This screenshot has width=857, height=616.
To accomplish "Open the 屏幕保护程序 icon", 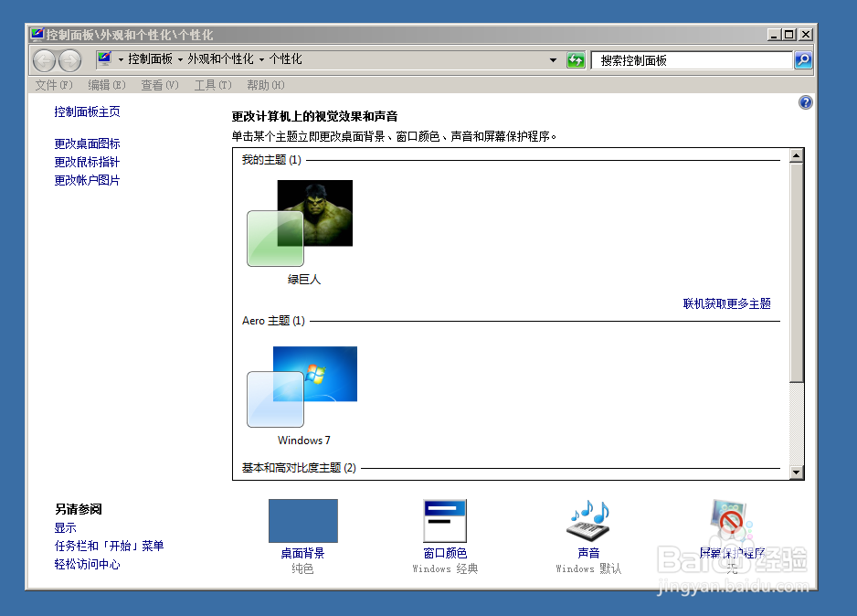I will (731, 520).
